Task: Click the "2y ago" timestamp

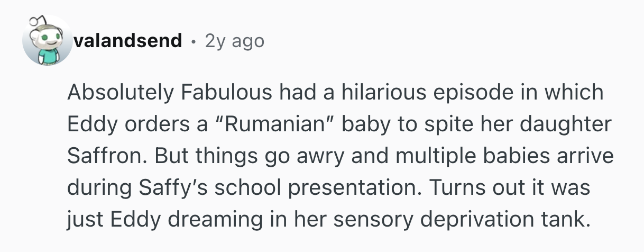Action: tap(234, 40)
